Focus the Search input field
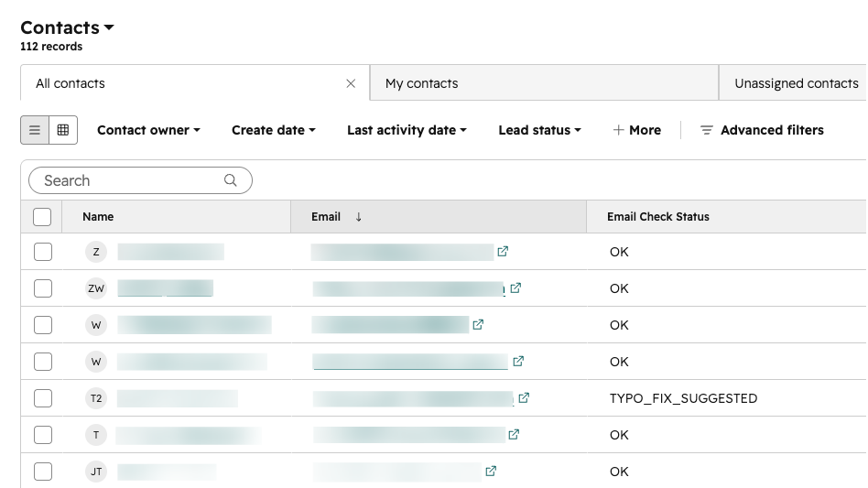Image resolution: width=868 pixels, height=488 pixels. pyautogui.click(x=140, y=180)
